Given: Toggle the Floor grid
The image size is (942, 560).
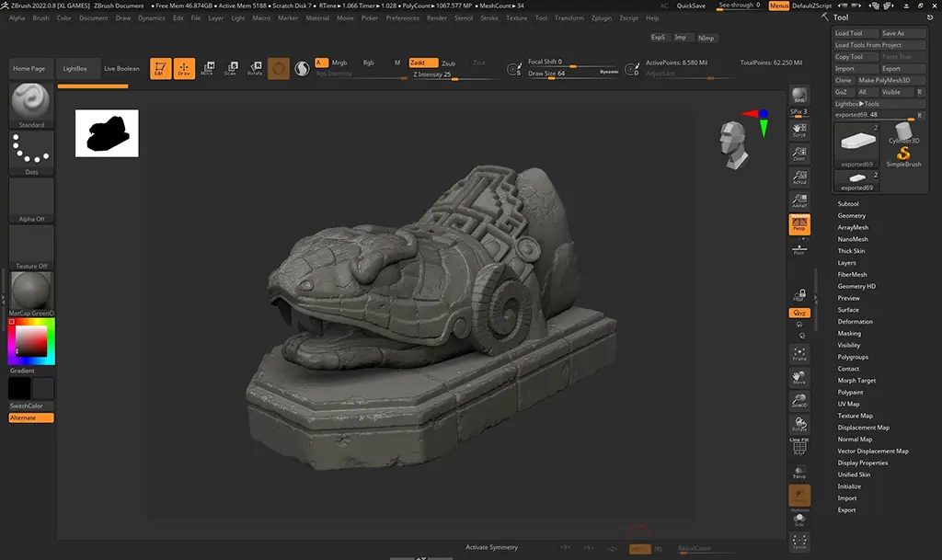Looking at the screenshot, I should (x=799, y=249).
